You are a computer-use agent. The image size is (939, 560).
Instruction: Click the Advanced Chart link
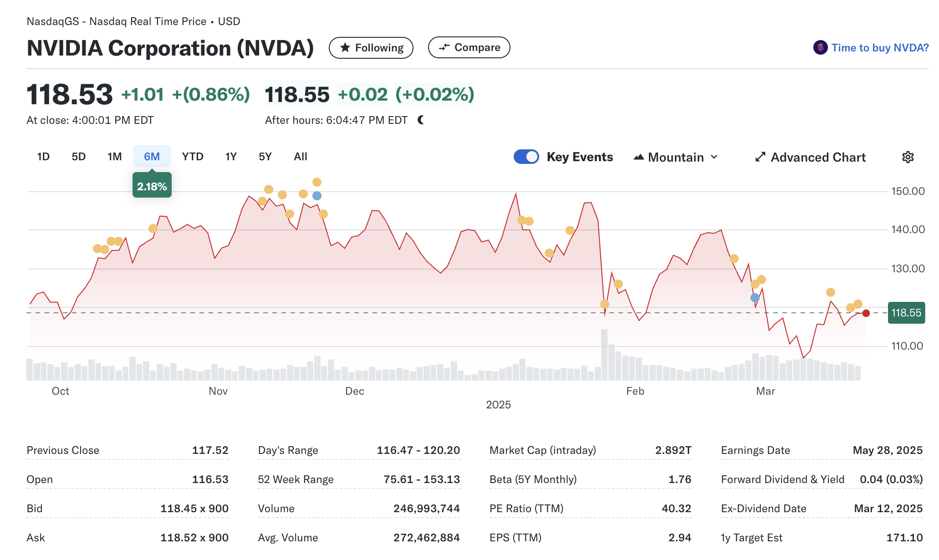click(818, 157)
